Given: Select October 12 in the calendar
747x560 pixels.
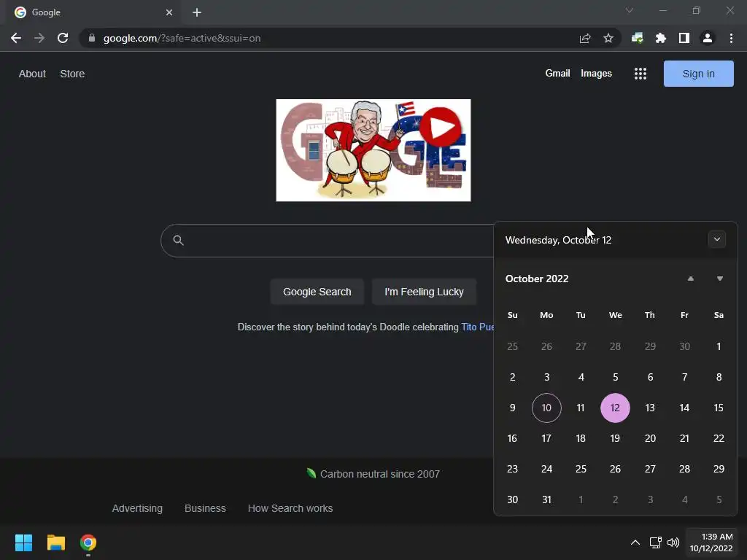Looking at the screenshot, I should [x=615, y=408].
